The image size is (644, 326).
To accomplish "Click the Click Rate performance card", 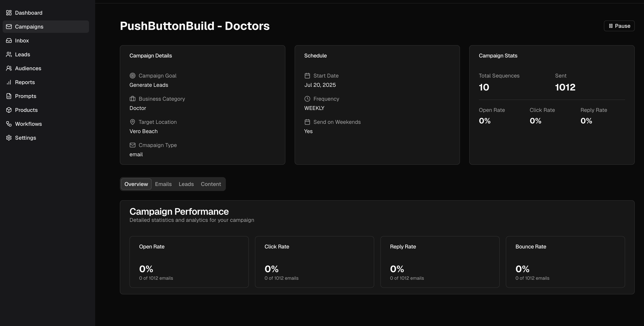I will coord(314,262).
